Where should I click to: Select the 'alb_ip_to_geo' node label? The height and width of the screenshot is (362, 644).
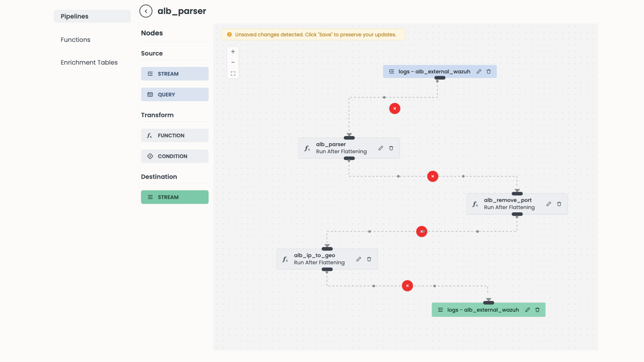click(x=315, y=255)
